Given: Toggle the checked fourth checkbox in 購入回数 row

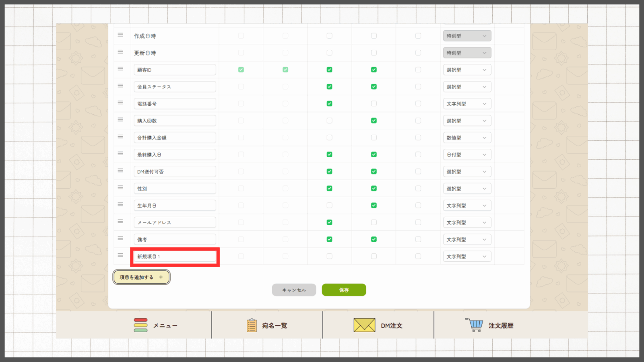Looking at the screenshot, I should pyautogui.click(x=374, y=121).
